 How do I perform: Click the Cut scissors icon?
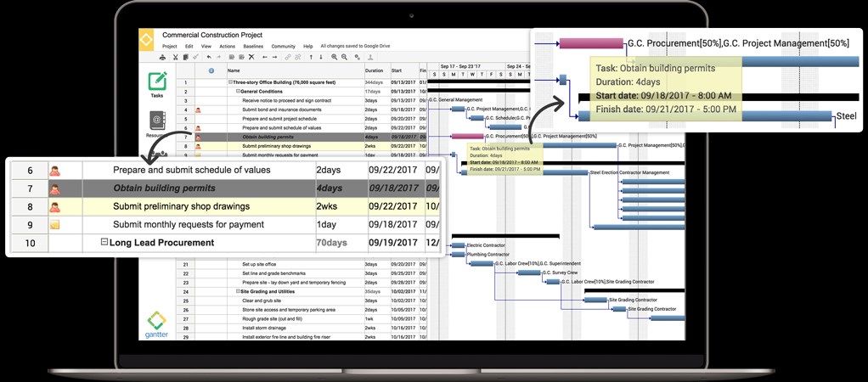(176, 57)
